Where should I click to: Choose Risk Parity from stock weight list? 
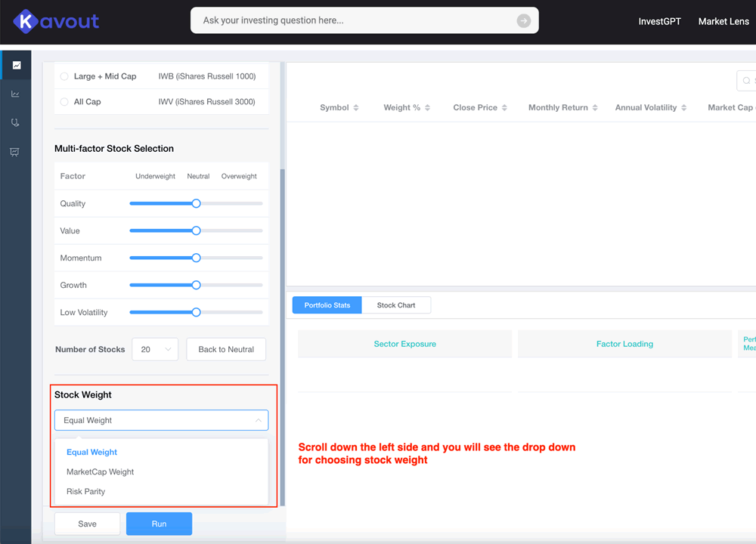point(86,491)
